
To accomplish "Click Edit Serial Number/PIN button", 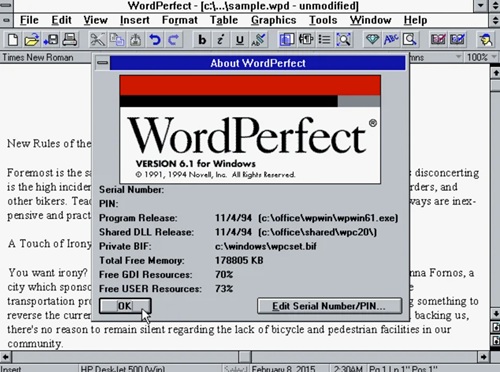I will (x=329, y=306).
